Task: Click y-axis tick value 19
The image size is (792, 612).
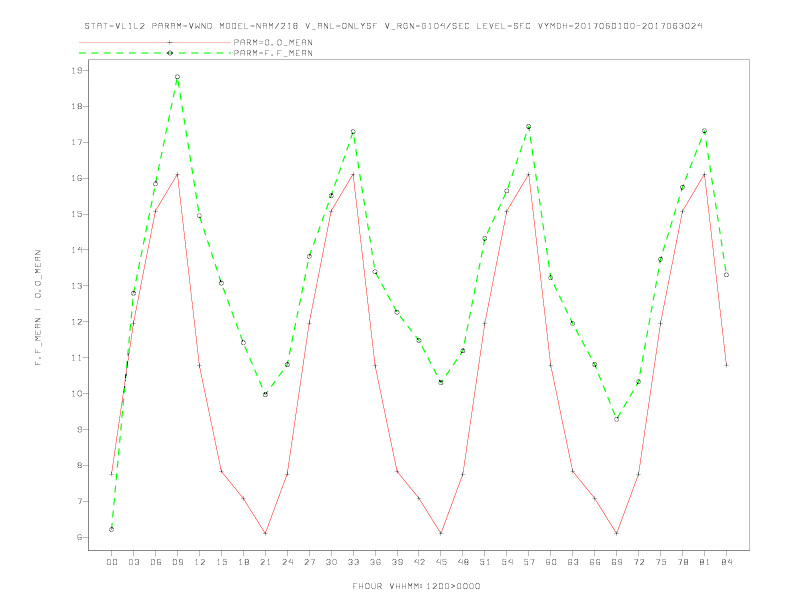Action: [x=76, y=71]
